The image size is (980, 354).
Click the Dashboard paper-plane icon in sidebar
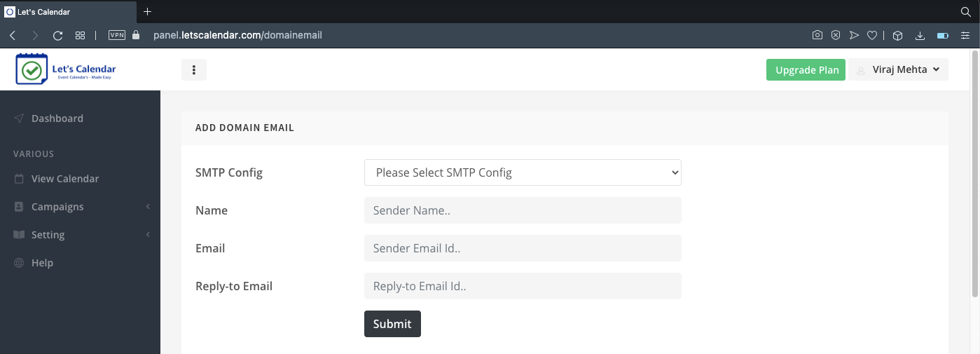coord(19,118)
